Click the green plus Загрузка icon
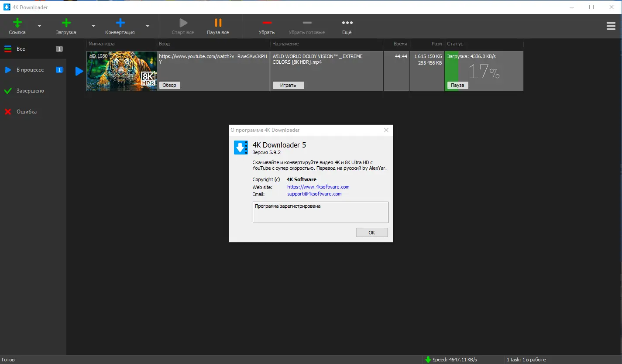This screenshot has height=364, width=622. (66, 23)
